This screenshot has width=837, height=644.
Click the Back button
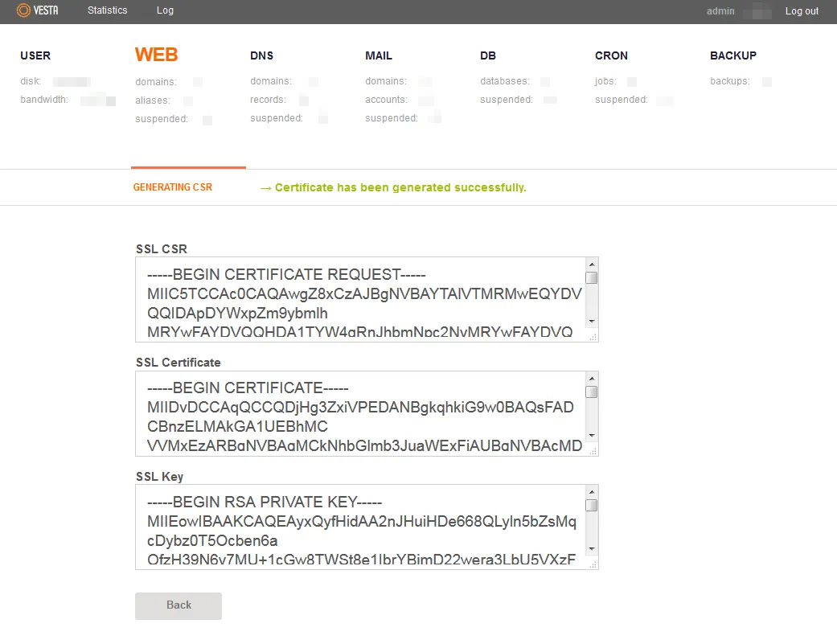point(178,605)
